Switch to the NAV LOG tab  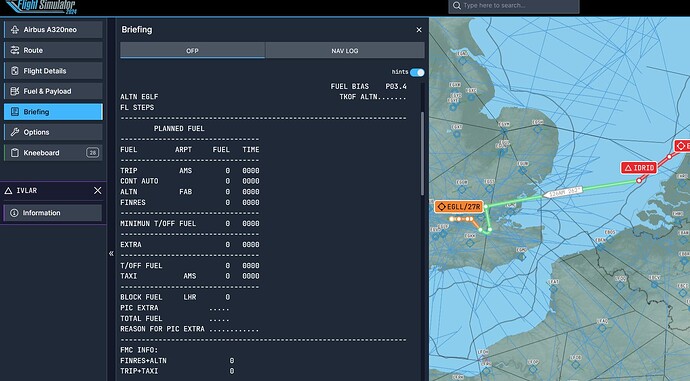click(345, 51)
